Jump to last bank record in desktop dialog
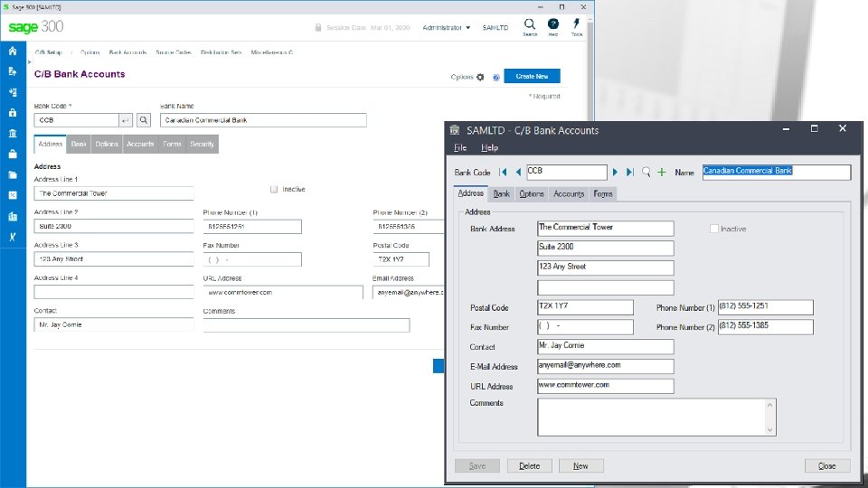The width and height of the screenshot is (868, 488). 630,172
